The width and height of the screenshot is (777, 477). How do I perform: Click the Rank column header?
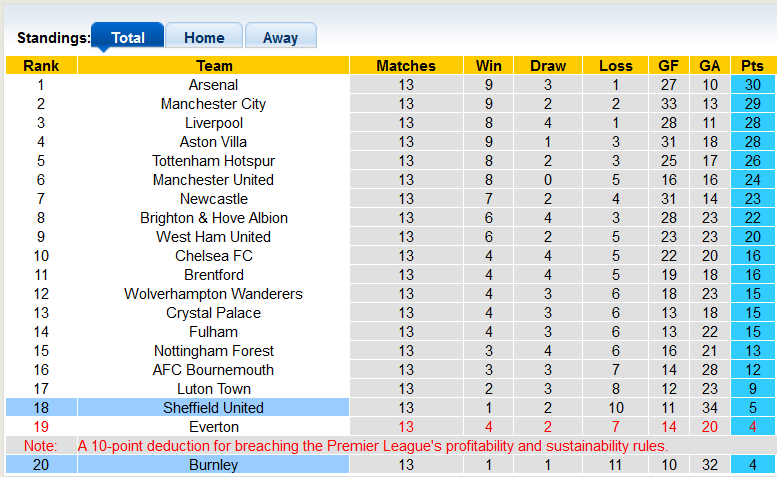(41, 66)
